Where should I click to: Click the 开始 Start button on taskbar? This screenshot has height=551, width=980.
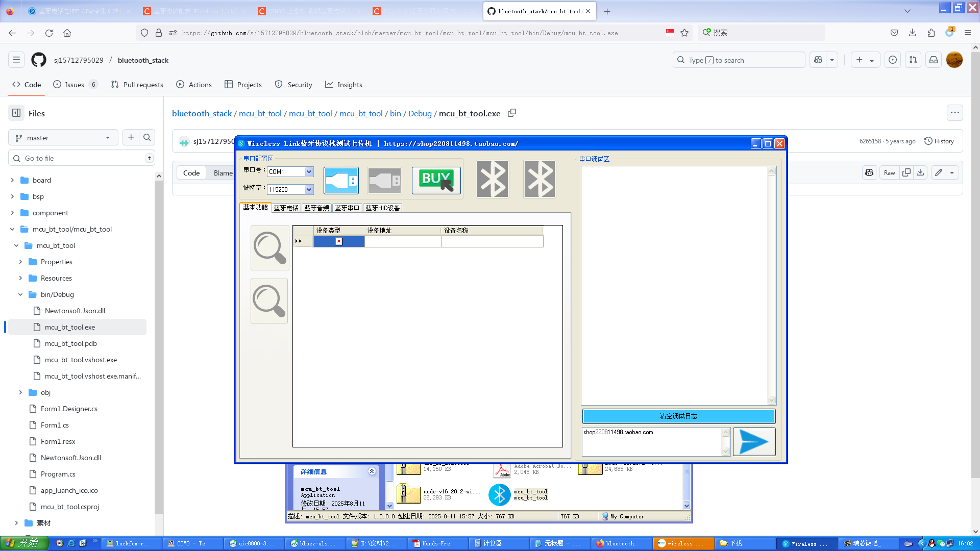click(23, 543)
